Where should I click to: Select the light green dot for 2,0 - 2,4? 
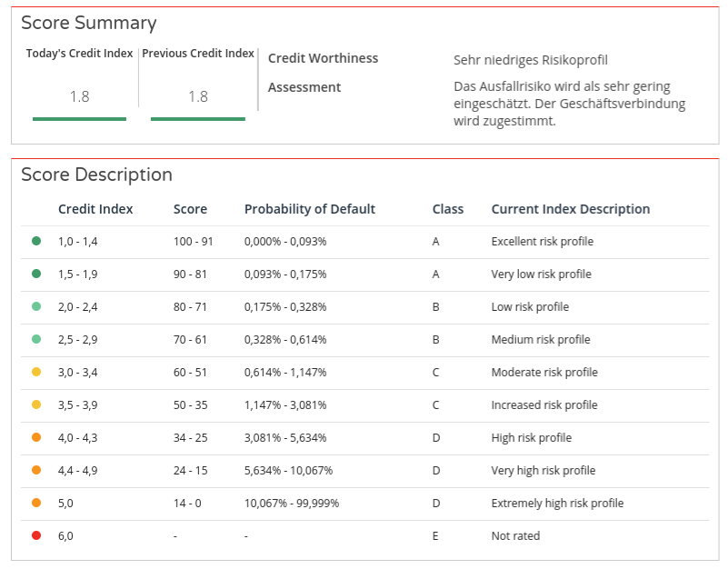tap(36, 306)
